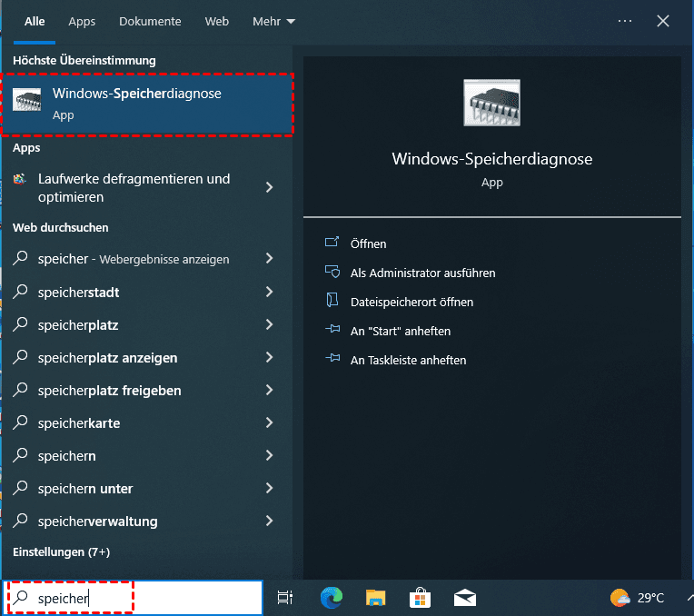
Task: Launch Microsoft Edge from taskbar
Action: pyautogui.click(x=332, y=598)
